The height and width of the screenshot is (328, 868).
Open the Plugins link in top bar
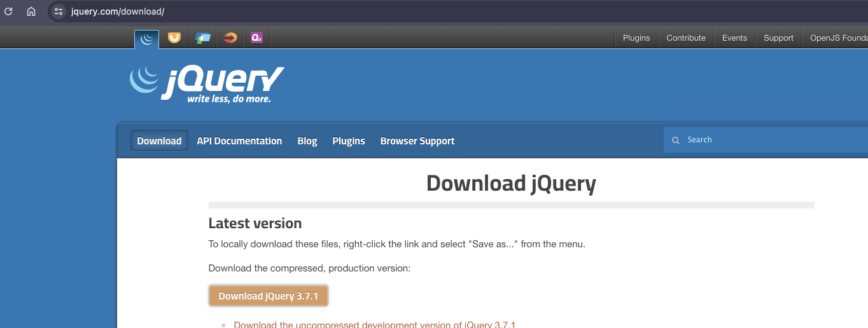pyautogui.click(x=636, y=38)
